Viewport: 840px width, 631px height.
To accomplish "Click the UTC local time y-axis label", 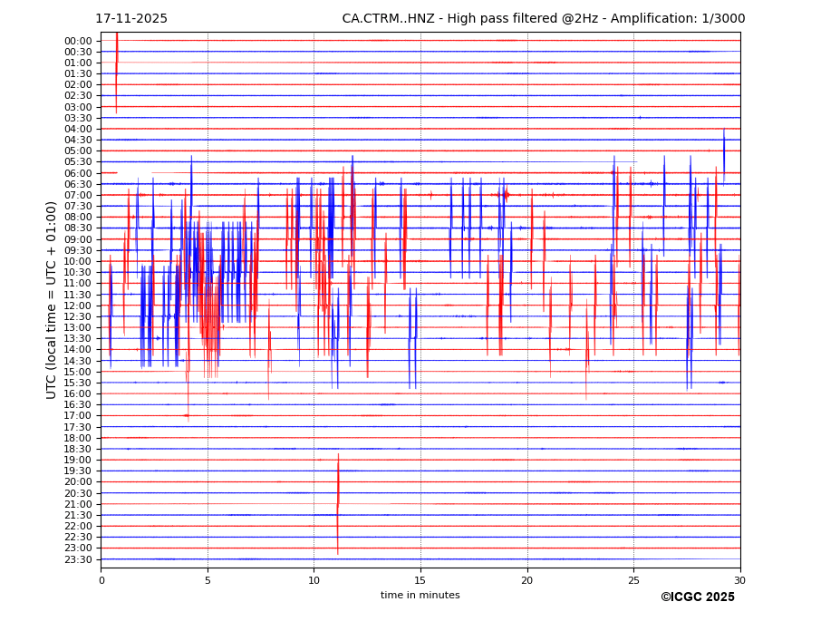I will coord(52,299).
